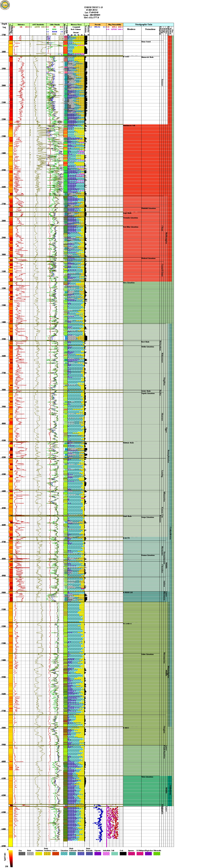Pick the Shaly Sandstone legend swatch
Viewport: 199px width, 868px height.
click(x=47, y=854)
